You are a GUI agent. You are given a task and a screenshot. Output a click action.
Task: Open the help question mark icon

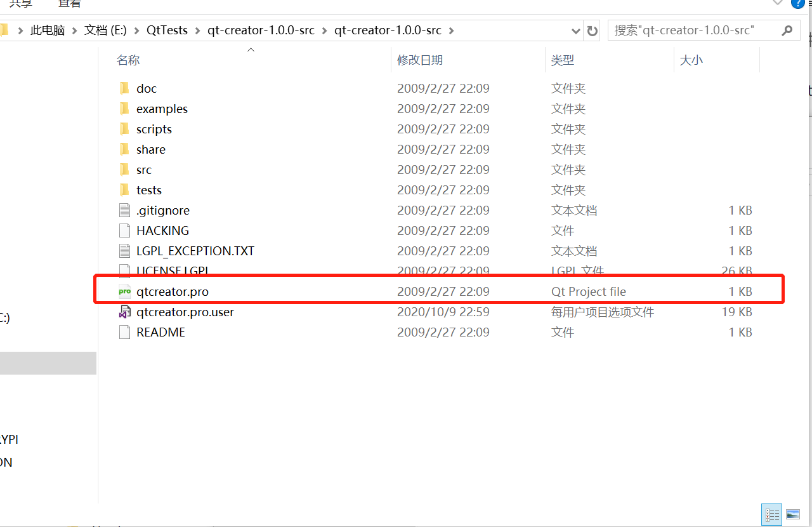[x=799, y=3]
